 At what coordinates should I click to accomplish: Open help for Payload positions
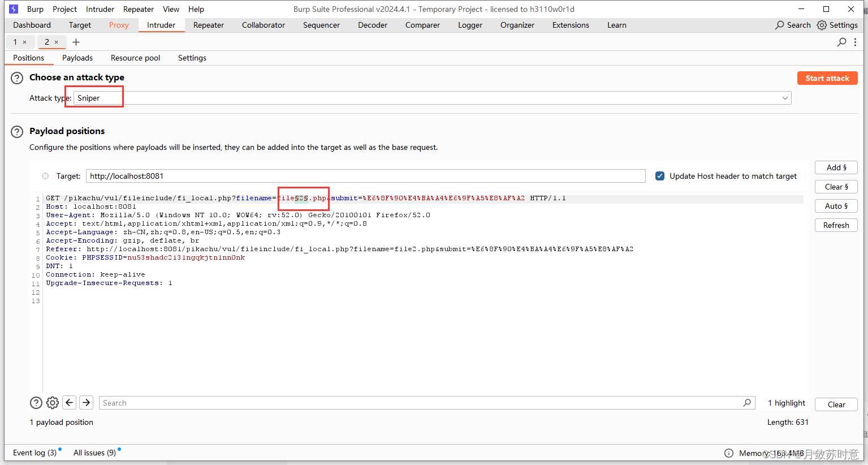click(18, 132)
